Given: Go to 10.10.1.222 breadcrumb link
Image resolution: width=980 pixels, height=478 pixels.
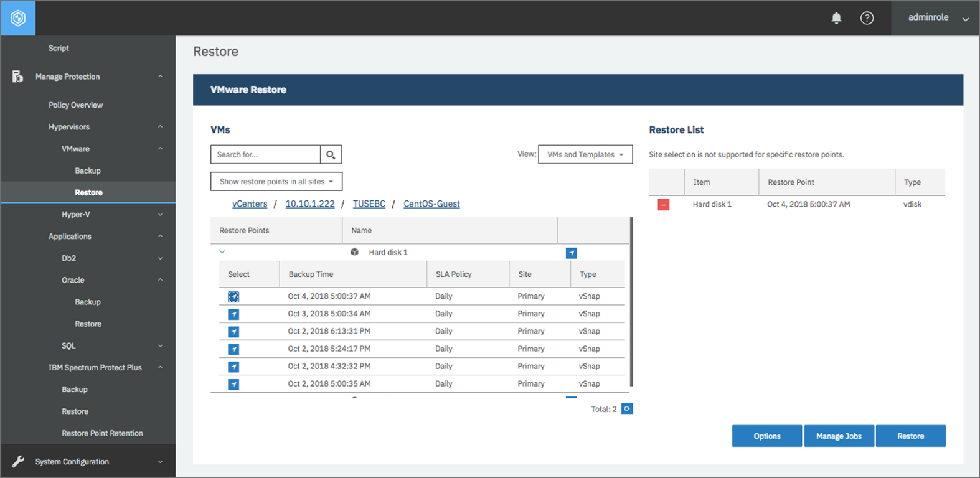Looking at the screenshot, I should pos(310,204).
